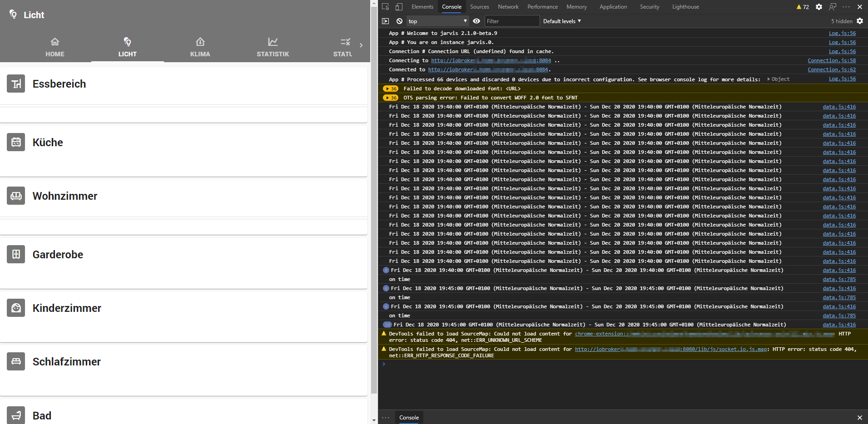Focus the console Filter input

[x=511, y=21]
